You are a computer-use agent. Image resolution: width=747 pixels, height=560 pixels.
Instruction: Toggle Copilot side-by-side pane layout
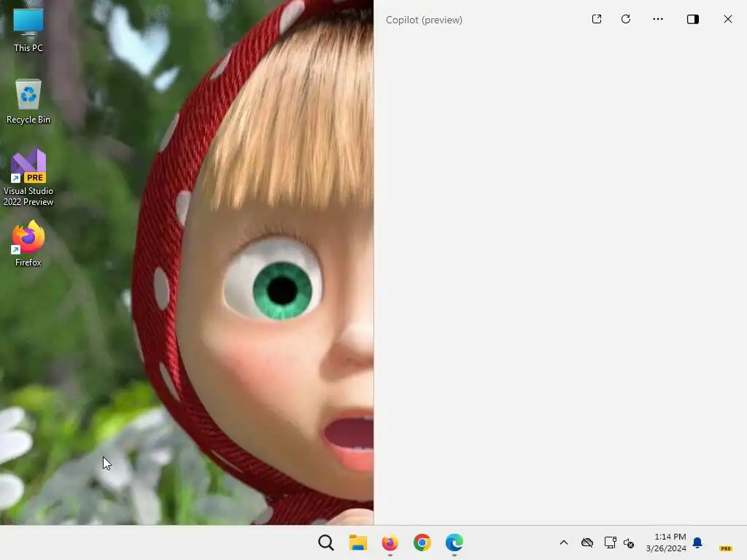pos(693,19)
